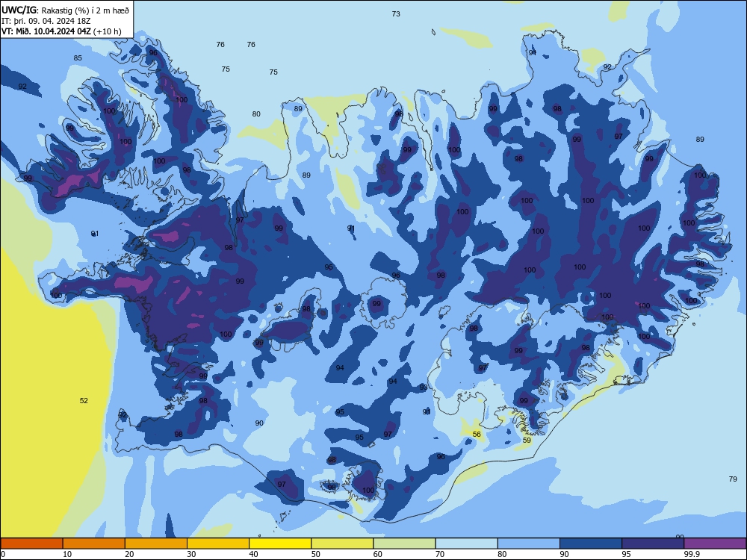Select the legend tick label 10

coord(67,554)
